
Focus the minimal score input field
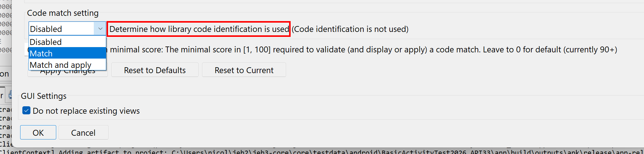coord(26,50)
